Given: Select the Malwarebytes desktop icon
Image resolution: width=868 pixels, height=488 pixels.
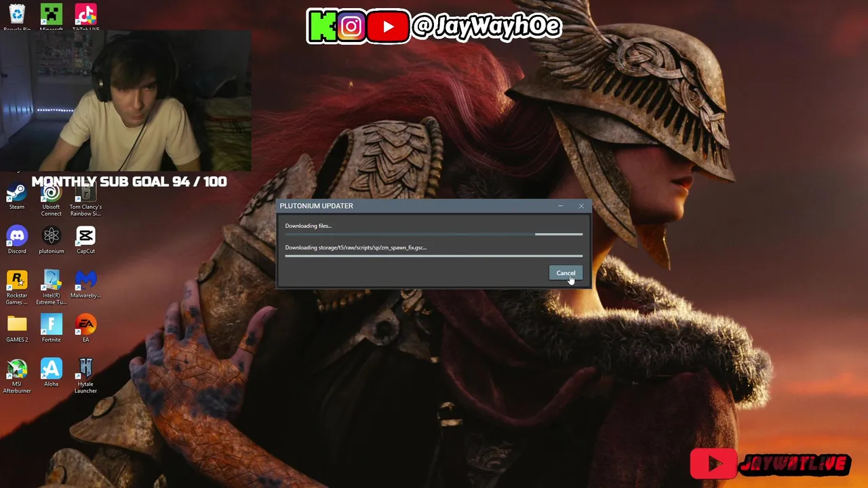Looking at the screenshot, I should pyautogui.click(x=85, y=285).
